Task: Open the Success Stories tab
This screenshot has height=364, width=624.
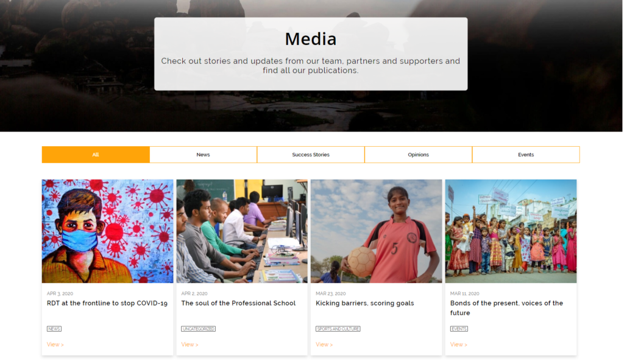Action: pos(311,155)
